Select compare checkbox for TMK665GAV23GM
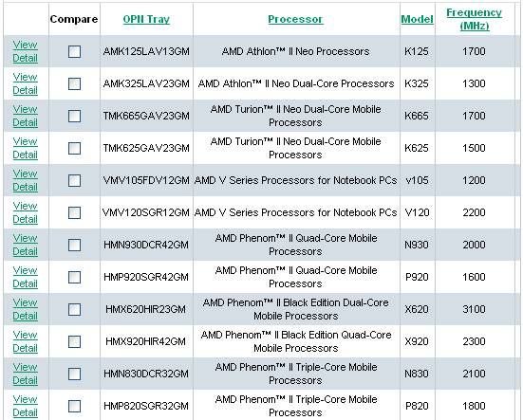This screenshot has height=420, width=523. coord(74,116)
